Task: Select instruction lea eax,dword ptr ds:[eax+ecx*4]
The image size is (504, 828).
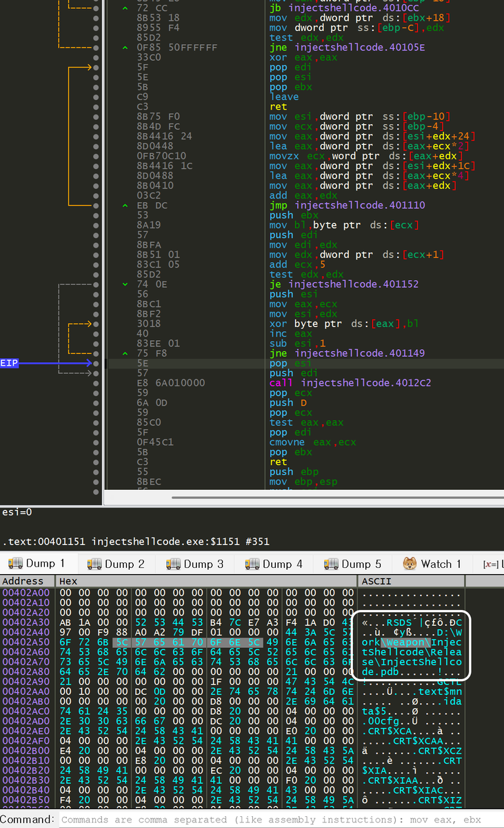Action: tap(369, 175)
